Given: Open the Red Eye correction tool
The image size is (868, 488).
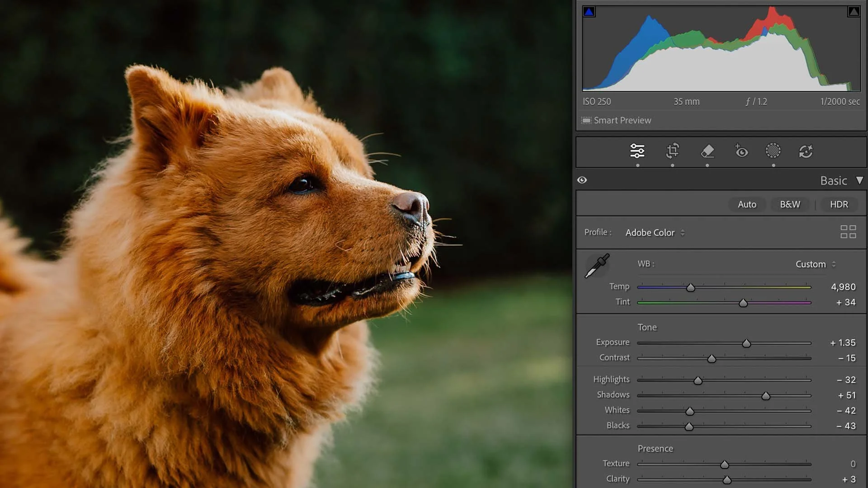Looking at the screenshot, I should 741,151.
